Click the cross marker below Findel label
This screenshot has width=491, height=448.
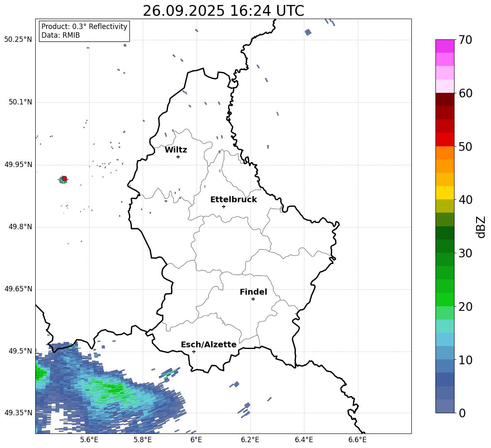[253, 299]
